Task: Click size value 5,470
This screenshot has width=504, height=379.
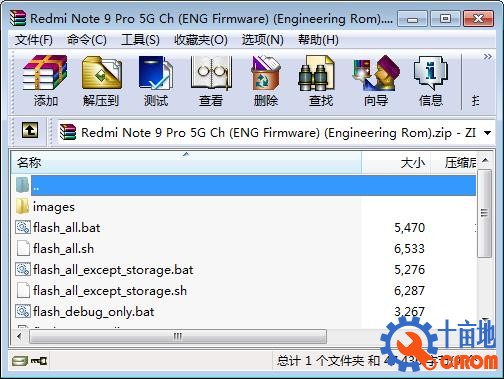Action: [409, 228]
